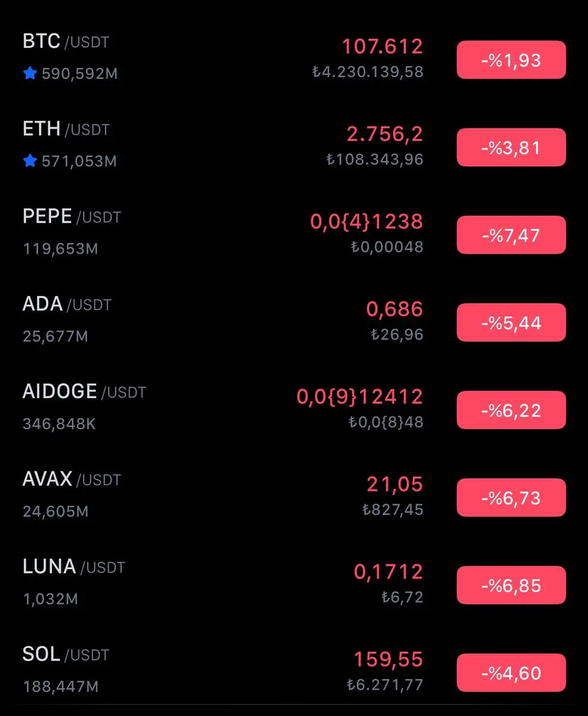588x716 pixels.
Task: Toggle the blue favorite star under BTC
Action: [x=30, y=73]
